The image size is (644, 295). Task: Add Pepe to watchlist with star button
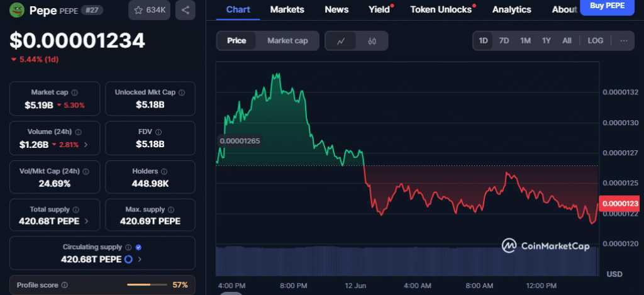coord(149,10)
